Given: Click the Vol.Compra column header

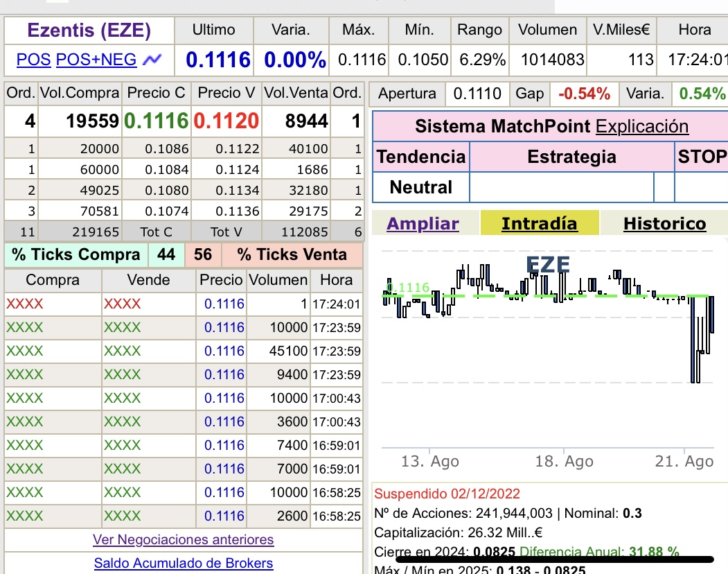Looking at the screenshot, I should click(80, 92).
